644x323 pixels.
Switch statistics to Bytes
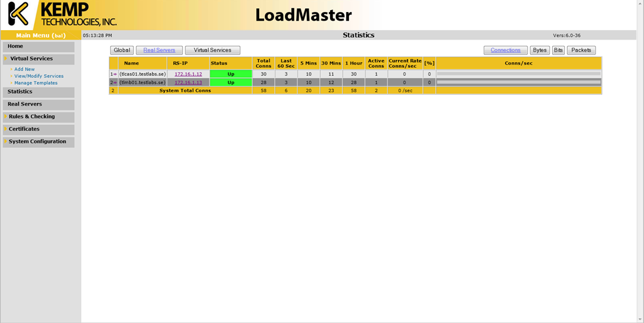540,50
